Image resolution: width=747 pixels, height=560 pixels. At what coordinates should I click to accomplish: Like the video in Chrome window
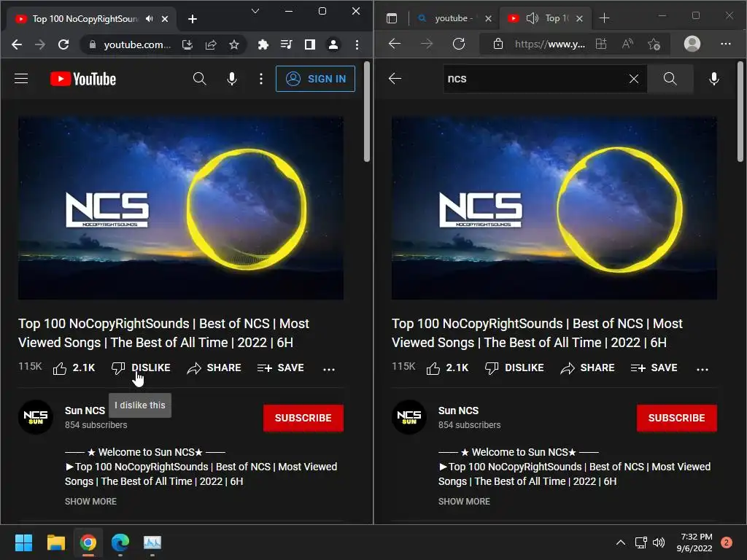click(x=74, y=368)
